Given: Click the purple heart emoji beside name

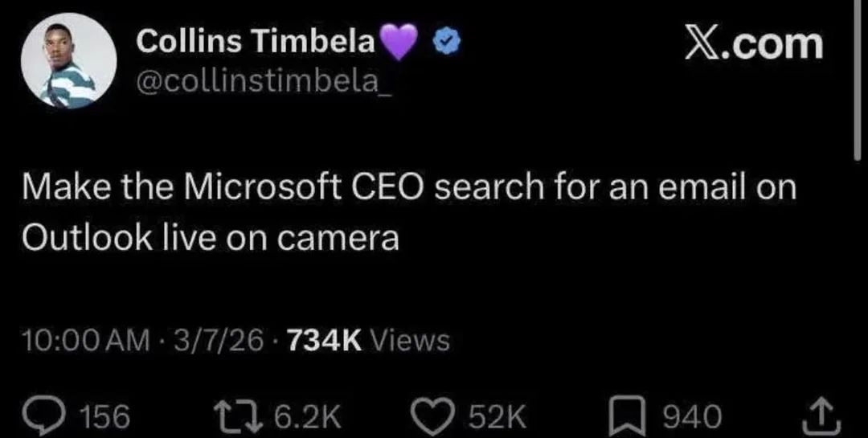Looking at the screenshot, I should point(399,42).
